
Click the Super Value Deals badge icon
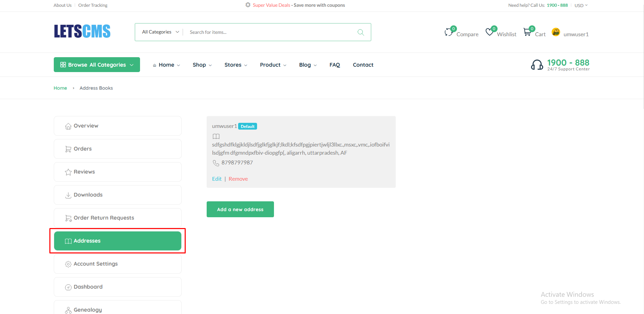(248, 5)
